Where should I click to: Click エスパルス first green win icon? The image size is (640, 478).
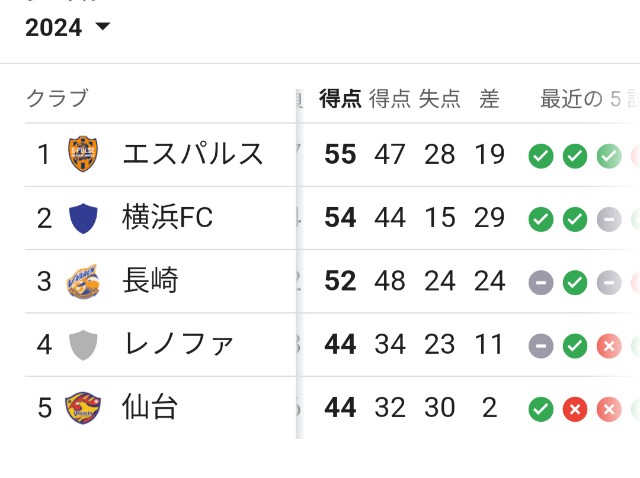[x=541, y=156]
